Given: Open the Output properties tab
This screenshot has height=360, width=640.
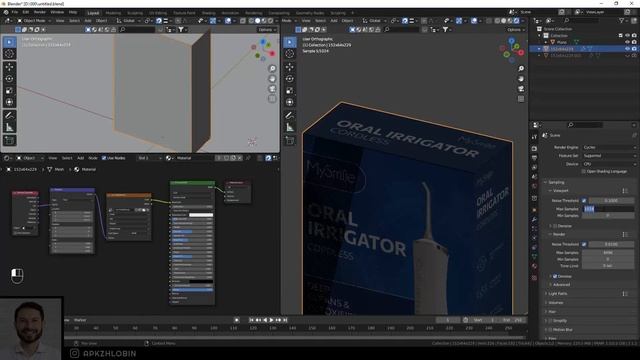Looking at the screenshot, I should click(x=534, y=158).
